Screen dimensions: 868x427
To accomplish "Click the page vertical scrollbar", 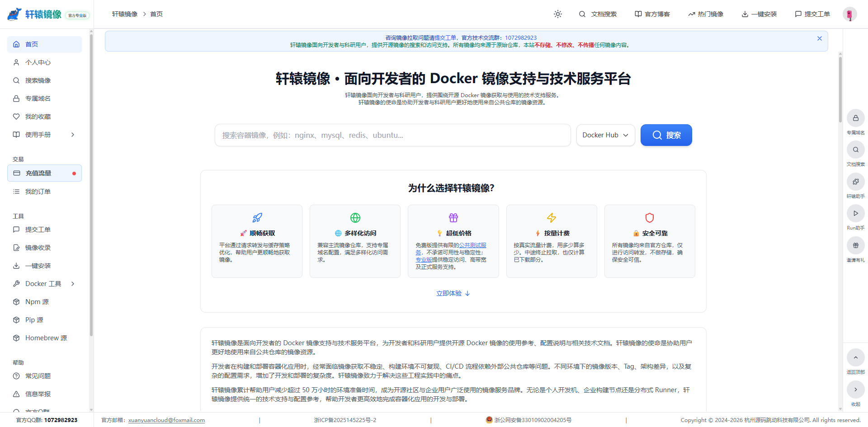I will pos(840,90).
